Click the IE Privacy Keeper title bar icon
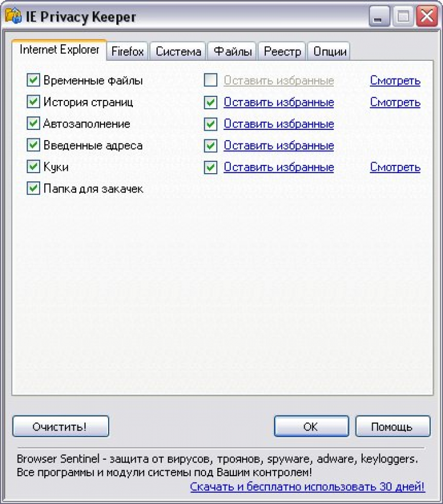 click(14, 16)
